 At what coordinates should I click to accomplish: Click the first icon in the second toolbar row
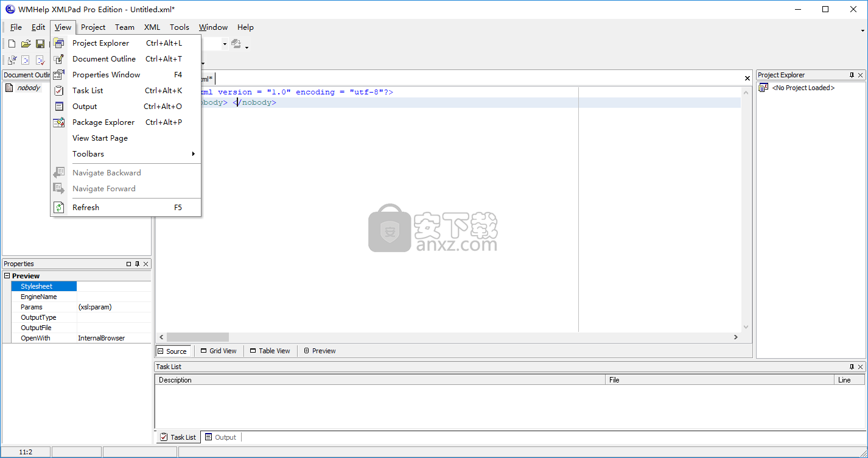pyautogui.click(x=12, y=60)
